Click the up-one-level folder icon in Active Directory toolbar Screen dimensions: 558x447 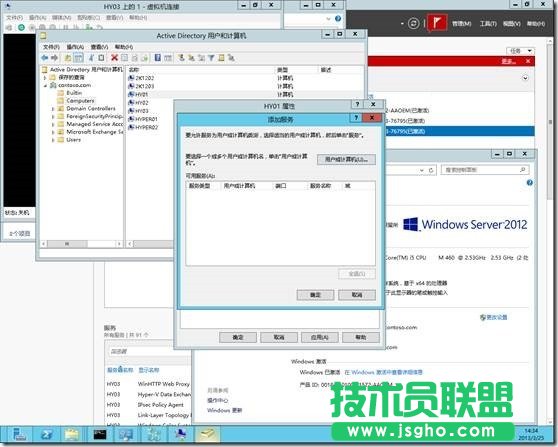[68, 58]
